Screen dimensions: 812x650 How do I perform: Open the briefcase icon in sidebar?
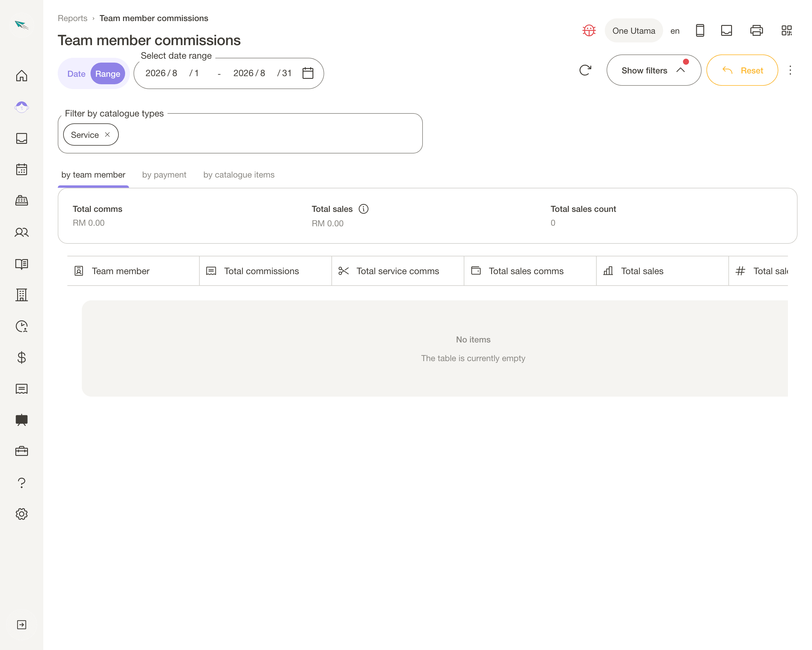(x=21, y=451)
